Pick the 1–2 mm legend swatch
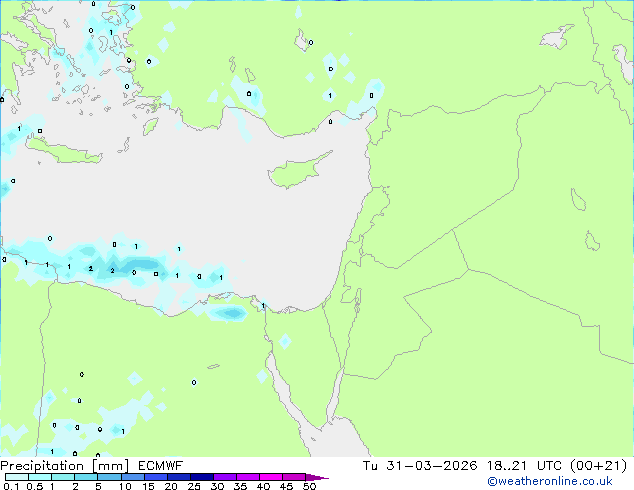Image resolution: width=634 pixels, height=490 pixels. click(63, 477)
